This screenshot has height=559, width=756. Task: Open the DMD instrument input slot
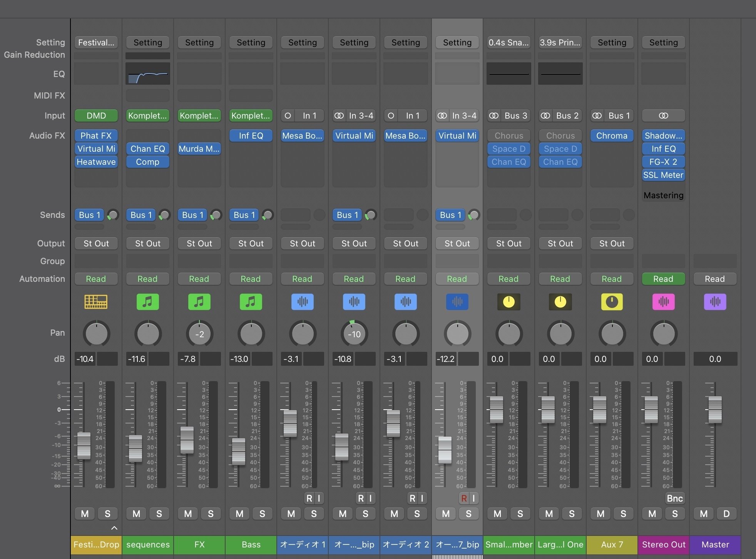point(96,115)
